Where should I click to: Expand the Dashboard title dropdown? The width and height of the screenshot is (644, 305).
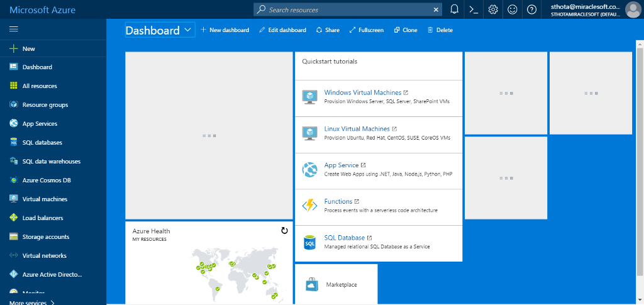pyautogui.click(x=188, y=30)
